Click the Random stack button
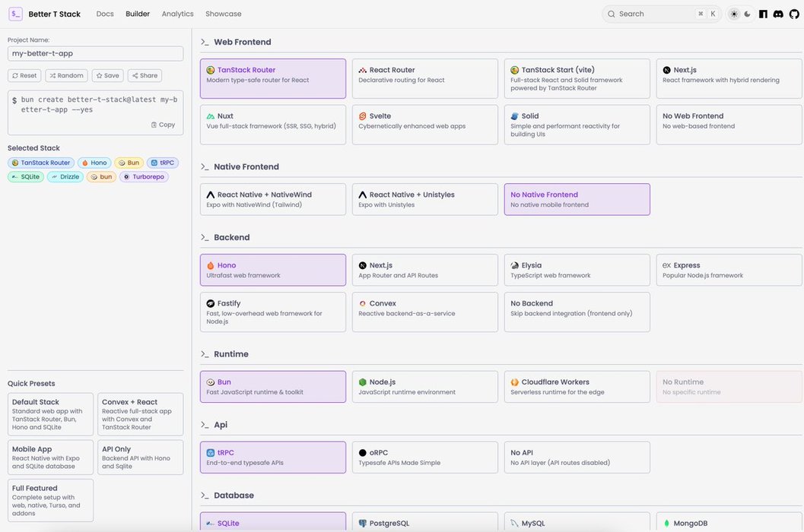The height and width of the screenshot is (532, 804). coord(66,75)
